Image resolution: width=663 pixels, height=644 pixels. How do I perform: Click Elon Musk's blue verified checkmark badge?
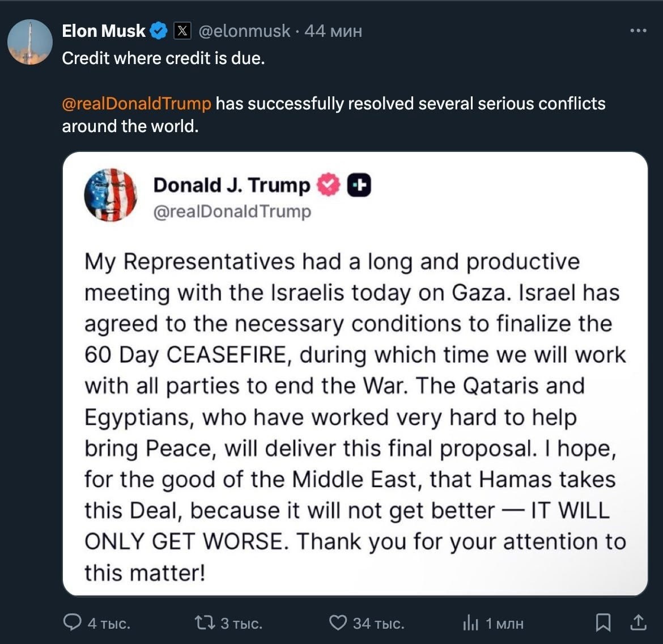pyautogui.click(x=159, y=31)
